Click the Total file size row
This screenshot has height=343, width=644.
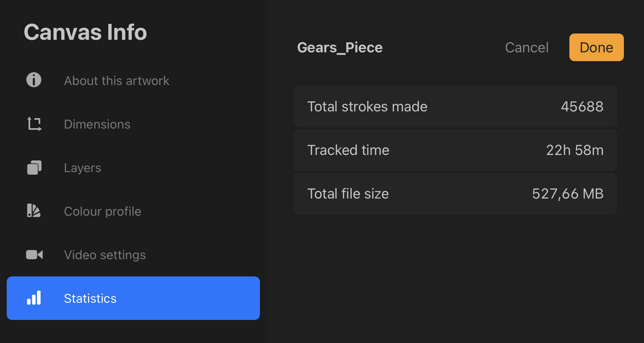point(455,194)
